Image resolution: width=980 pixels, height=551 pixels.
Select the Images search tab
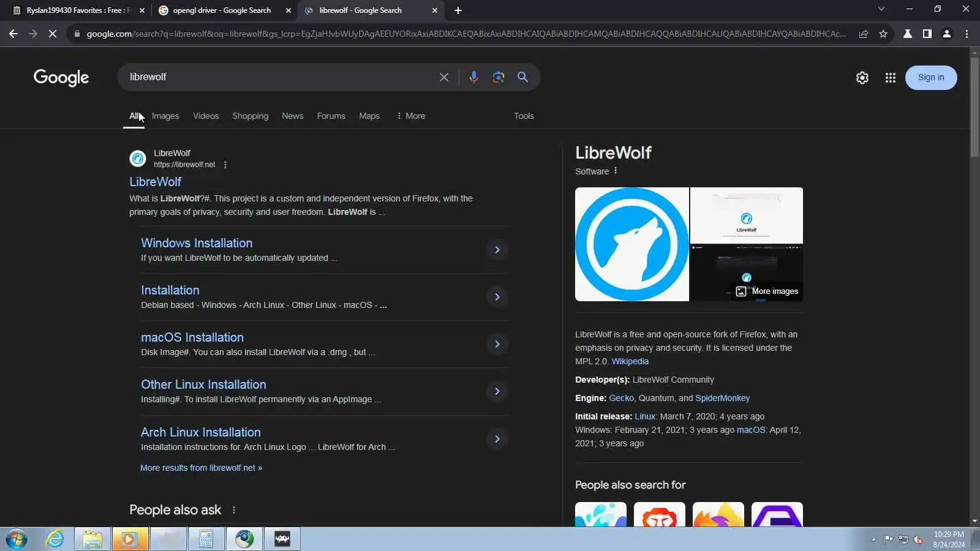coord(165,116)
